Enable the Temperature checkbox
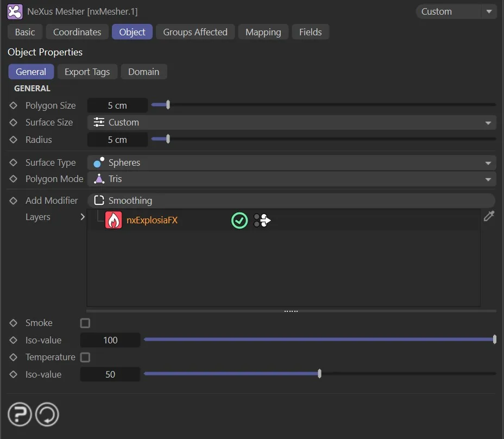504x439 pixels. (85, 358)
